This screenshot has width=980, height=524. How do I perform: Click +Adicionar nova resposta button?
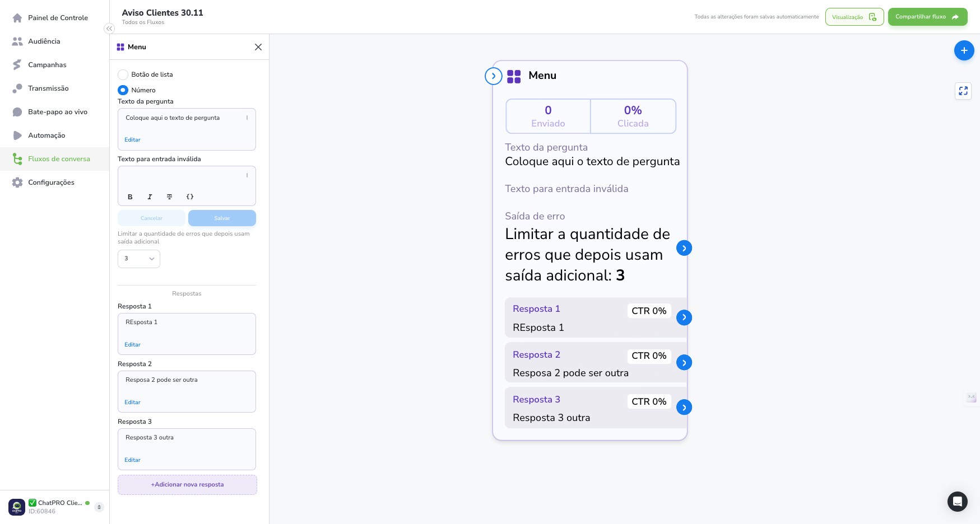[187, 485]
